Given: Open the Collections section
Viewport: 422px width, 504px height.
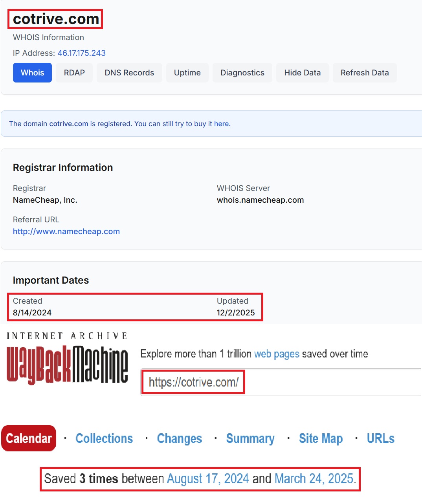Looking at the screenshot, I should (x=104, y=438).
